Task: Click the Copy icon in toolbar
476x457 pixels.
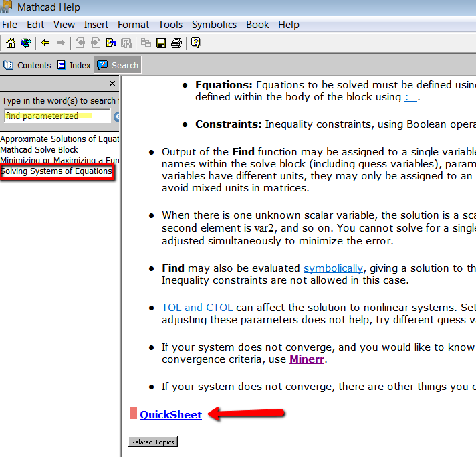Action: 146,43
